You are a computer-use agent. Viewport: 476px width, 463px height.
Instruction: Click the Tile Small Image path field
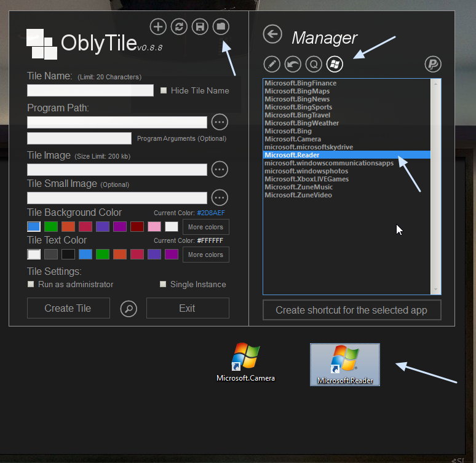click(x=117, y=198)
